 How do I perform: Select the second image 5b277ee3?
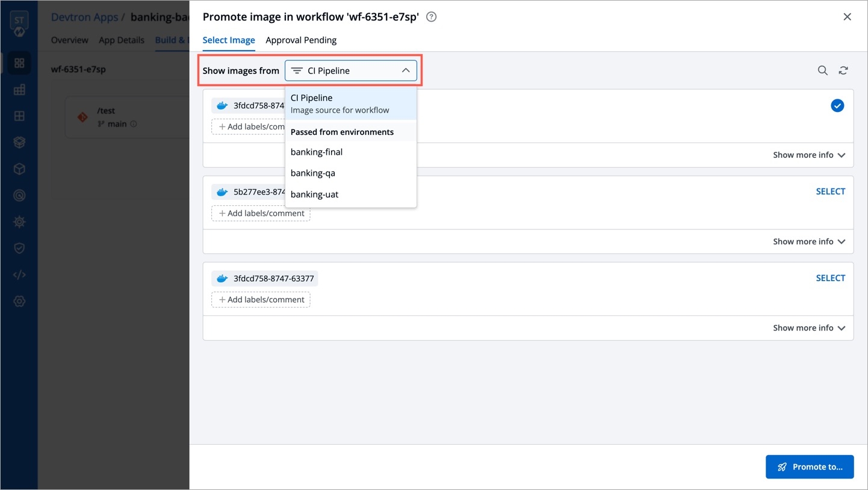pyautogui.click(x=830, y=191)
